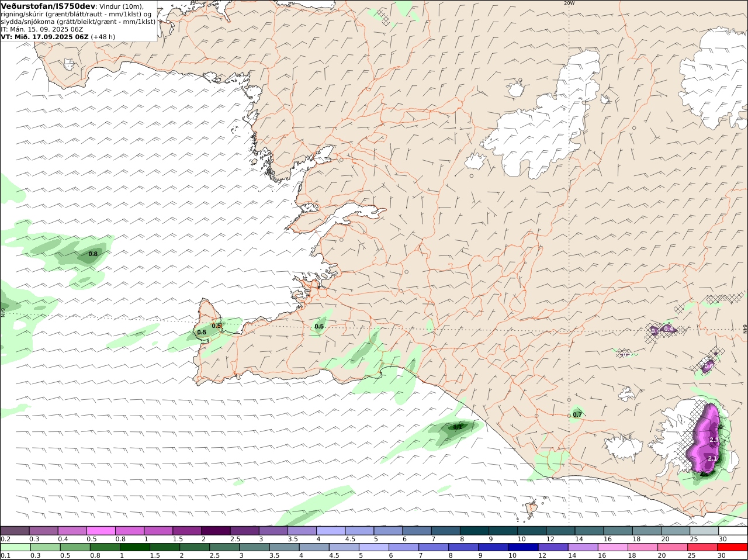The image size is (748, 560).
Task: Select the 0.7 precipitation value beside the 20W line
Action: (x=577, y=414)
